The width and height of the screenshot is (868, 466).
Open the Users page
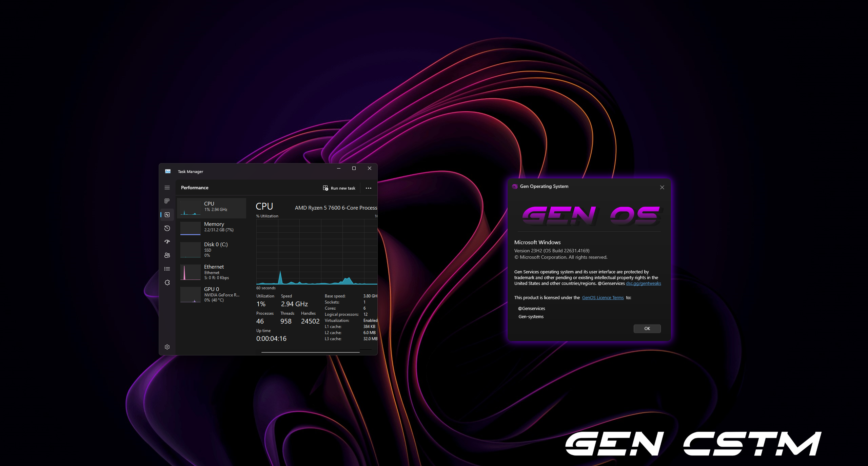click(x=167, y=255)
